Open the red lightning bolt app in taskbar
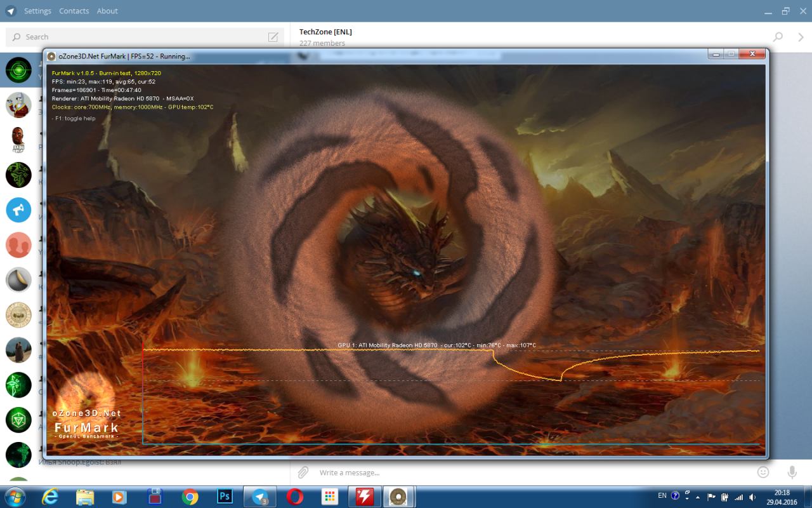This screenshot has width=812, height=508. 364,497
